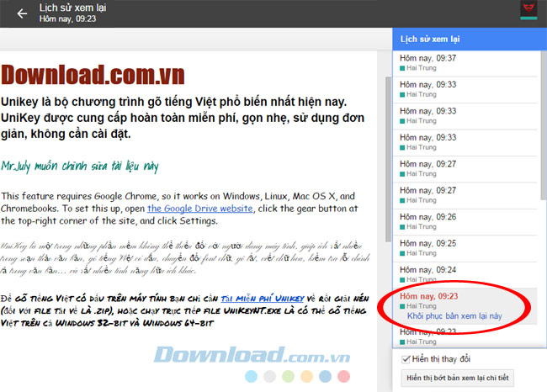
Task: Open the account avatar in the header
Action: pos(528,10)
